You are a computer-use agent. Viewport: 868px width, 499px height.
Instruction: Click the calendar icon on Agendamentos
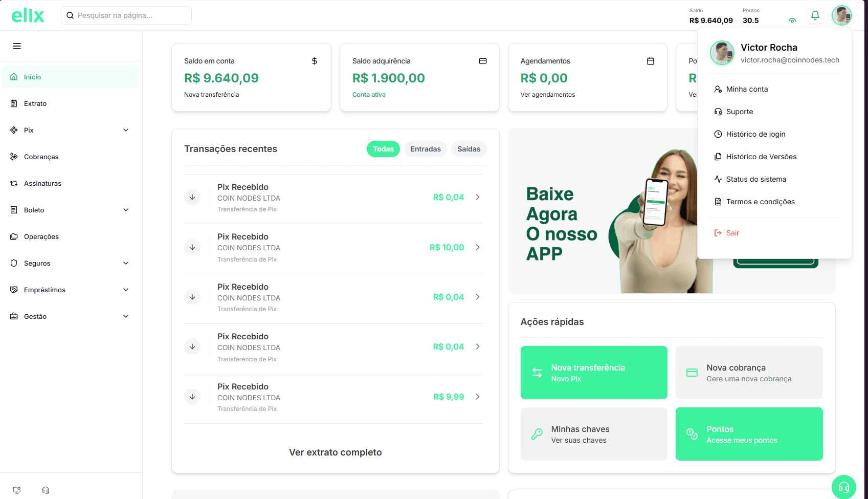(651, 61)
